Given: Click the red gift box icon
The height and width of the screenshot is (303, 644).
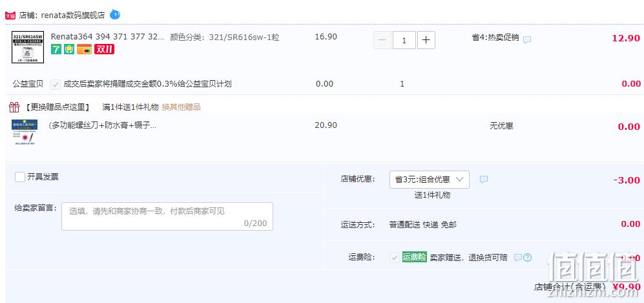Looking at the screenshot, I should [x=14, y=107].
